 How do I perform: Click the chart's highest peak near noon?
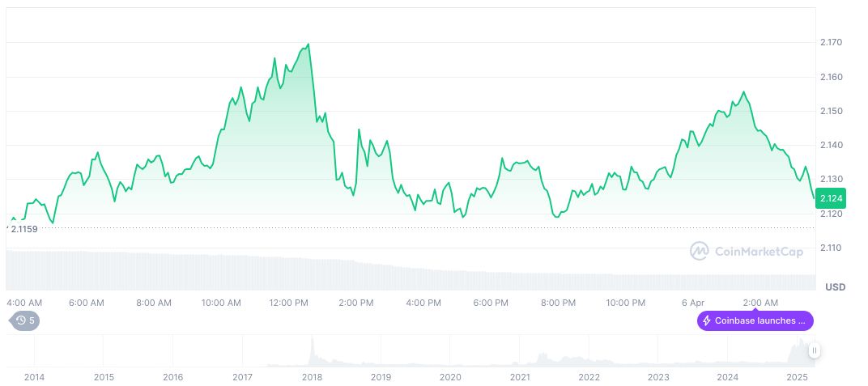pyautogui.click(x=309, y=45)
